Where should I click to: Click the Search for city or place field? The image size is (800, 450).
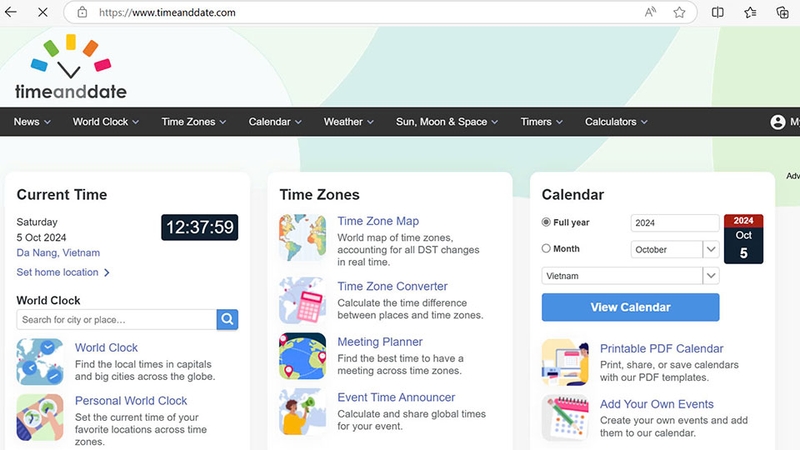click(x=117, y=319)
